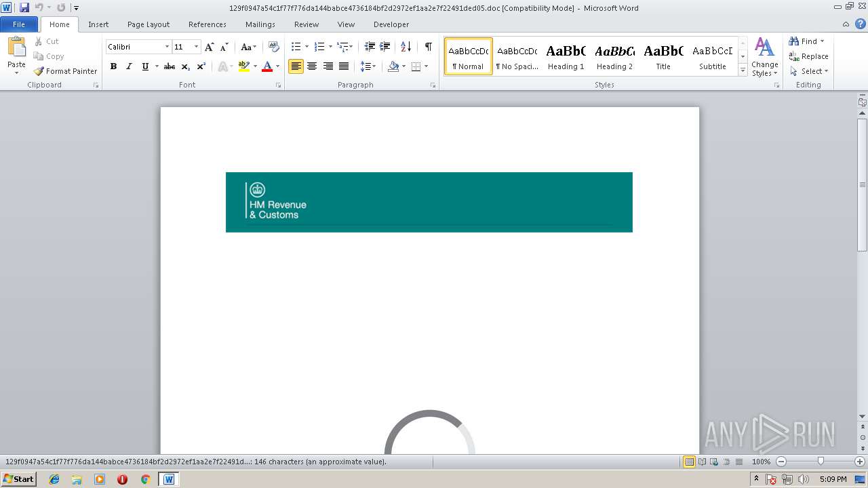The height and width of the screenshot is (488, 868).
Task: Select Center alignment
Action: click(312, 66)
